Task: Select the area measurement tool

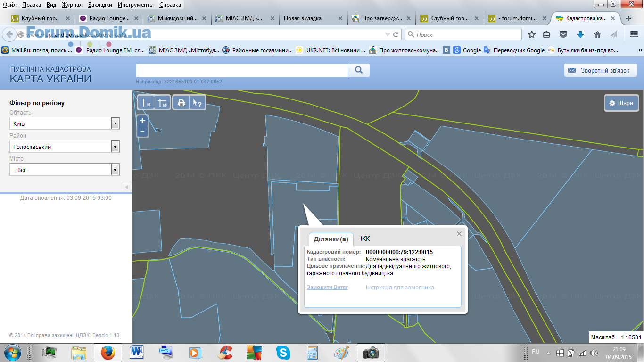Action: pyautogui.click(x=162, y=103)
